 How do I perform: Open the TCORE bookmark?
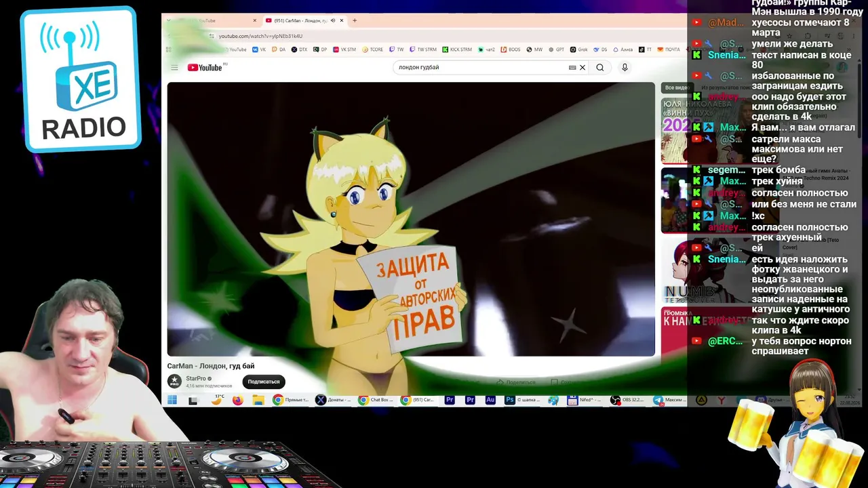pos(372,49)
